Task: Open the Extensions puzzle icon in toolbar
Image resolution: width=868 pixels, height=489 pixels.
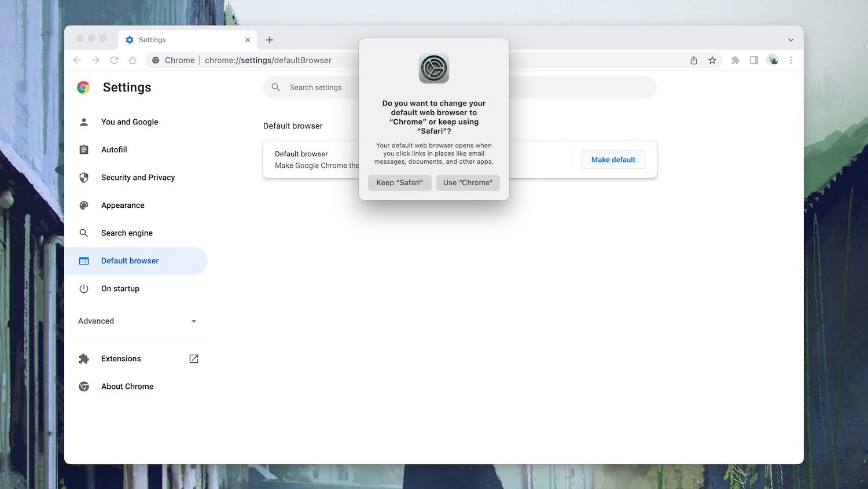Action: 735,60
